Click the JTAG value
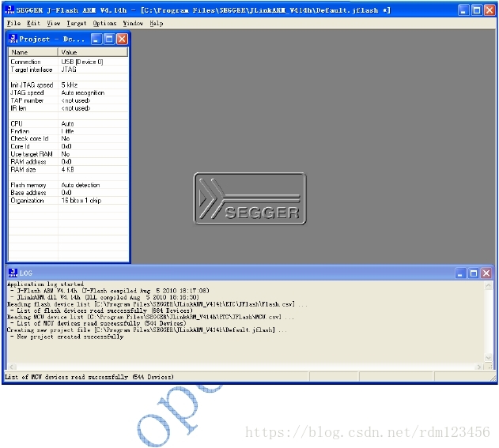Viewport: 499px width, 448px height. pyautogui.click(x=69, y=70)
